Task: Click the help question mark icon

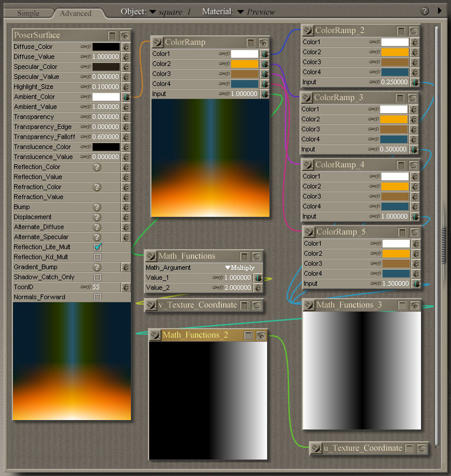Action: [424, 11]
